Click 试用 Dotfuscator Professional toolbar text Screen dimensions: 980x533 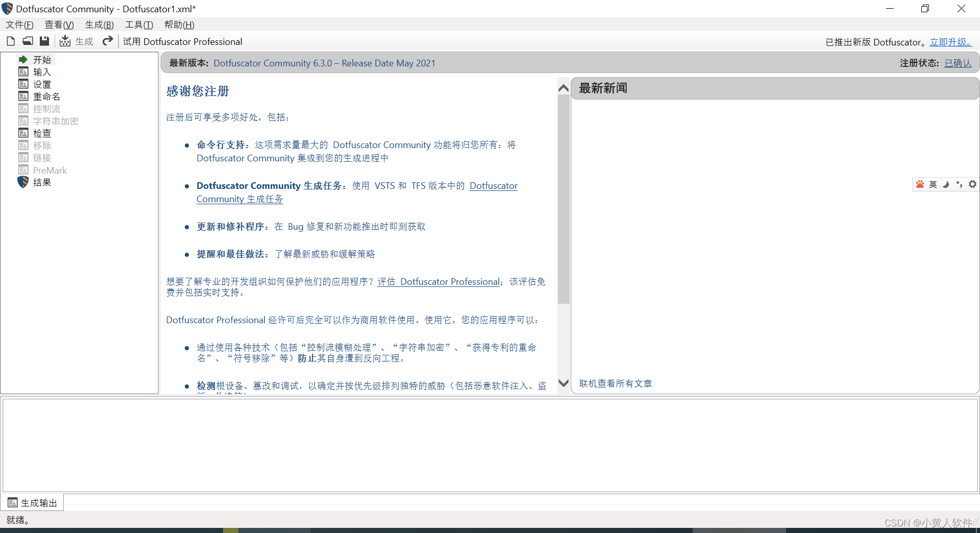[x=182, y=42]
